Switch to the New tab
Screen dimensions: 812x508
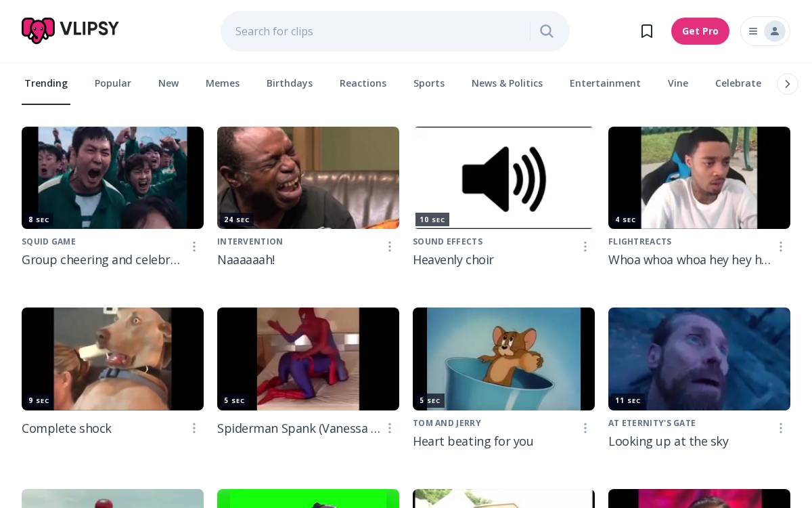click(x=168, y=83)
